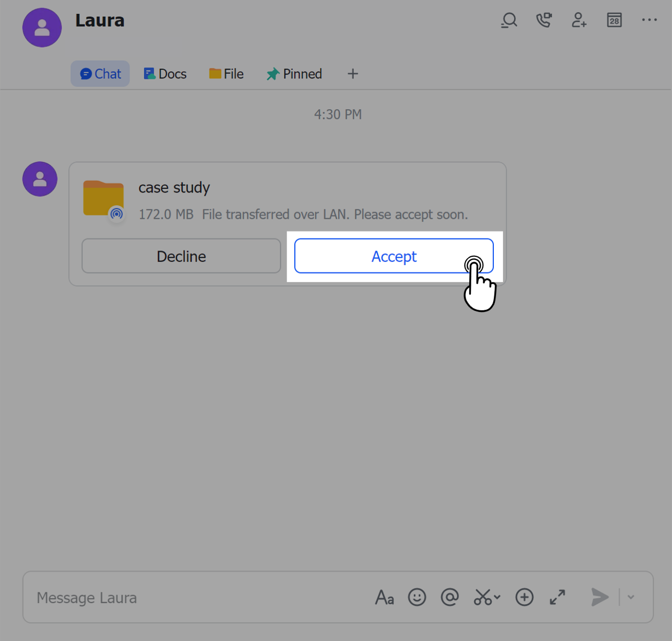Send the message with the arrow icon
Viewport: 672px width, 641px height.
pyautogui.click(x=599, y=597)
